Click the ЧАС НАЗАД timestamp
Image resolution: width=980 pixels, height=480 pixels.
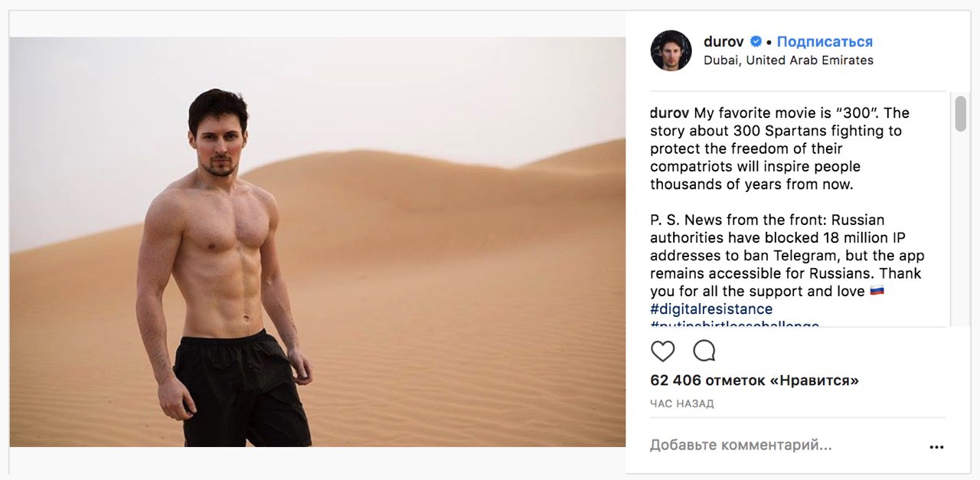click(682, 403)
